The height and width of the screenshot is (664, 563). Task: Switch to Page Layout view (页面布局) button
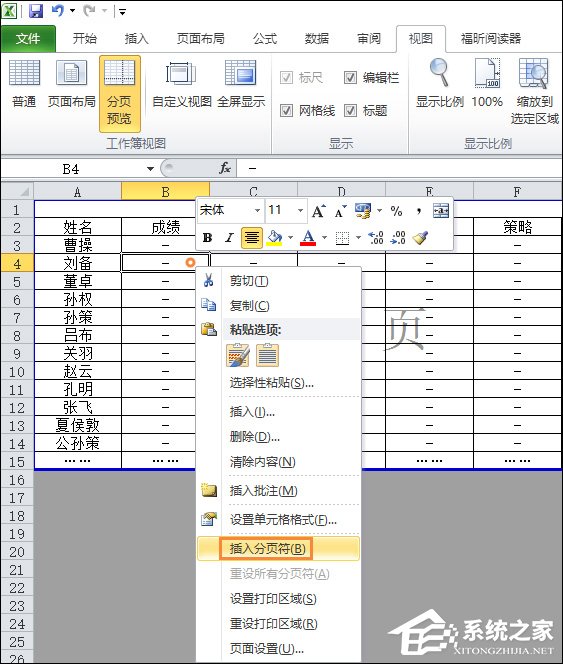(x=71, y=84)
